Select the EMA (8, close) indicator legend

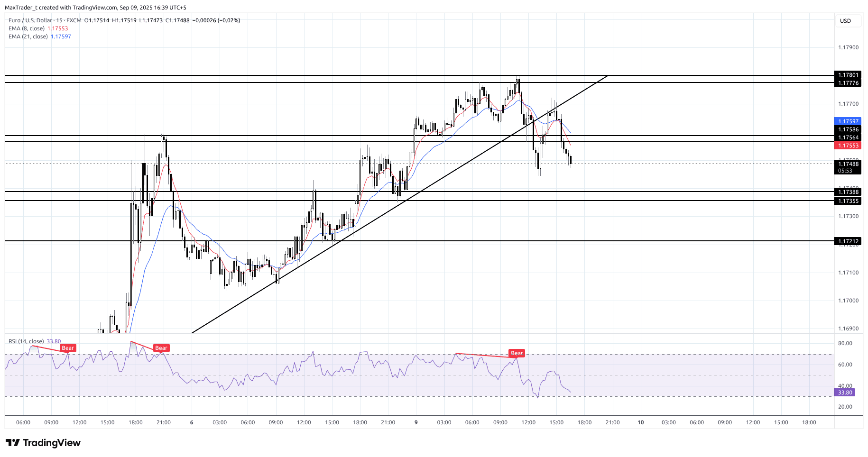pos(27,28)
